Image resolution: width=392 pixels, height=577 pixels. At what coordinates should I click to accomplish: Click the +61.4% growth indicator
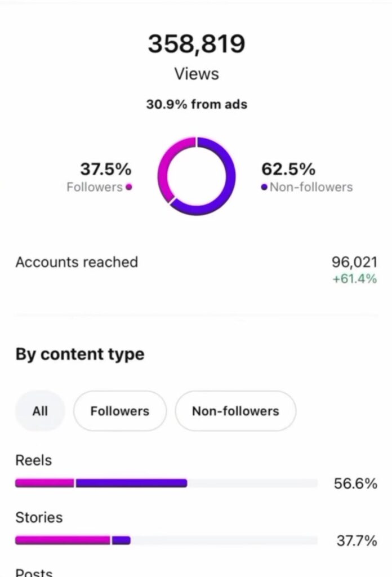(x=354, y=278)
